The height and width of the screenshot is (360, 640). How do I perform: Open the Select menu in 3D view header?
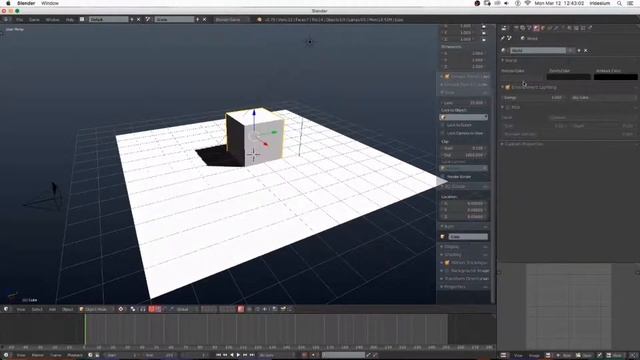[x=37, y=309]
